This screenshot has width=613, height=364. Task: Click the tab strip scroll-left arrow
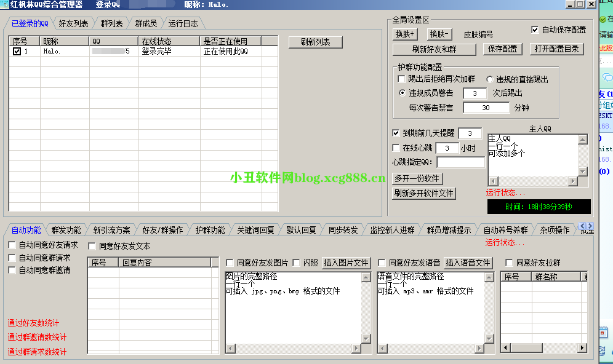[582, 226]
